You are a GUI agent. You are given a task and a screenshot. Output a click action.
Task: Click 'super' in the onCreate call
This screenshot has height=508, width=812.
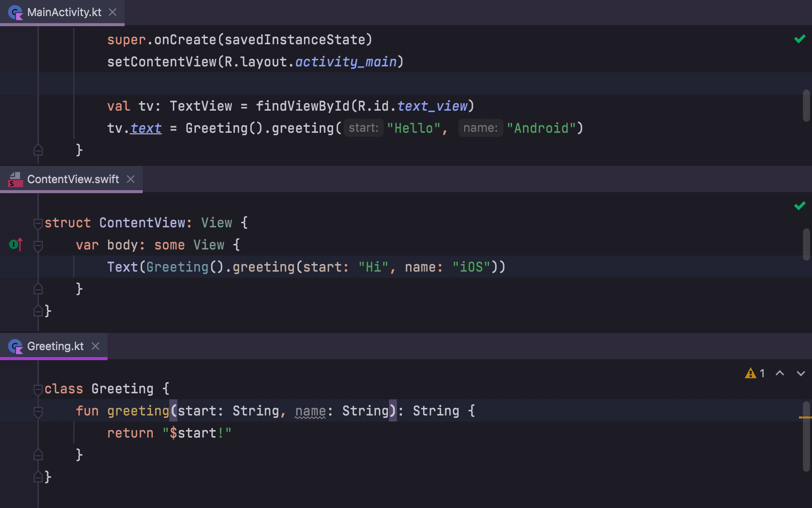click(126, 40)
